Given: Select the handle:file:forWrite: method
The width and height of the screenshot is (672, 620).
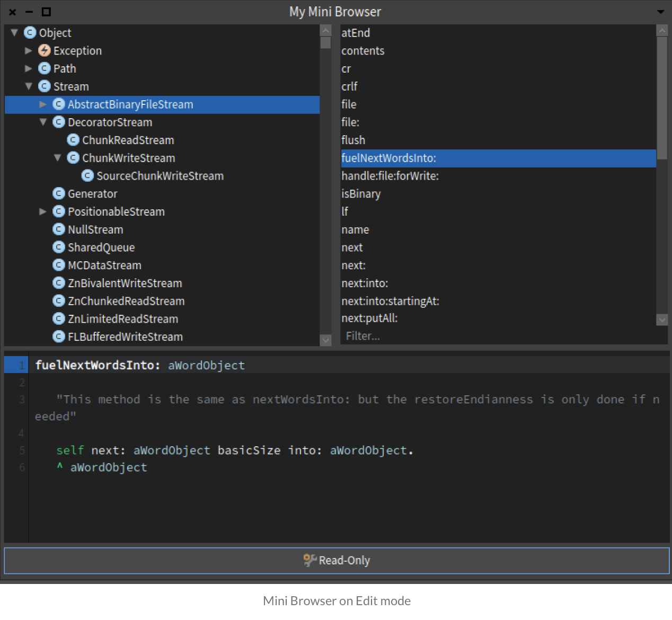Looking at the screenshot, I should pyautogui.click(x=498, y=176).
